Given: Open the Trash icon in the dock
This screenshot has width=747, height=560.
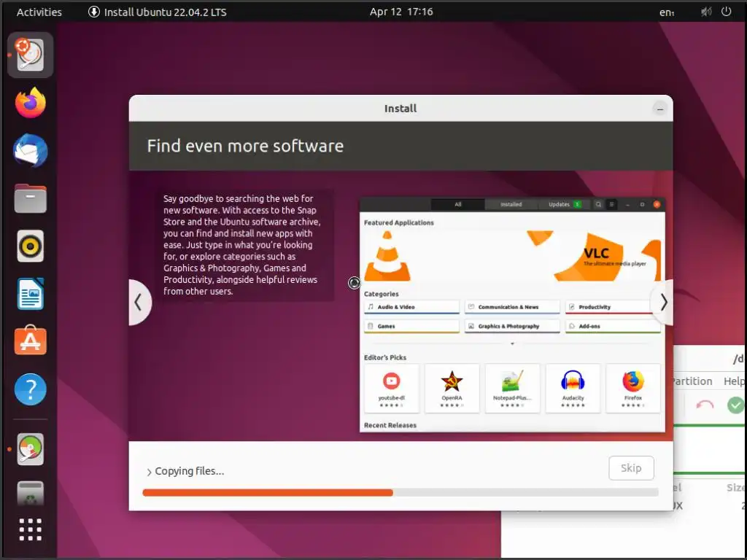Looking at the screenshot, I should (30, 494).
